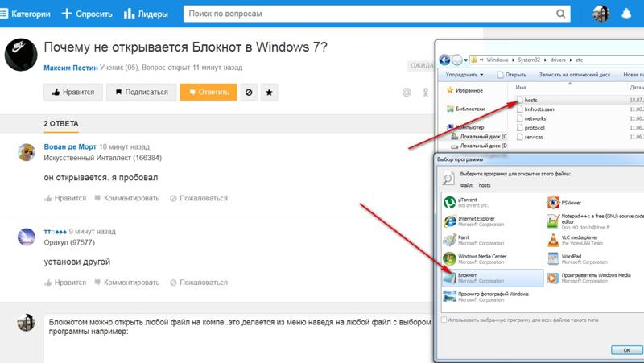644x363 pixels.
Task: Click the star favorite button
Action: click(x=269, y=93)
